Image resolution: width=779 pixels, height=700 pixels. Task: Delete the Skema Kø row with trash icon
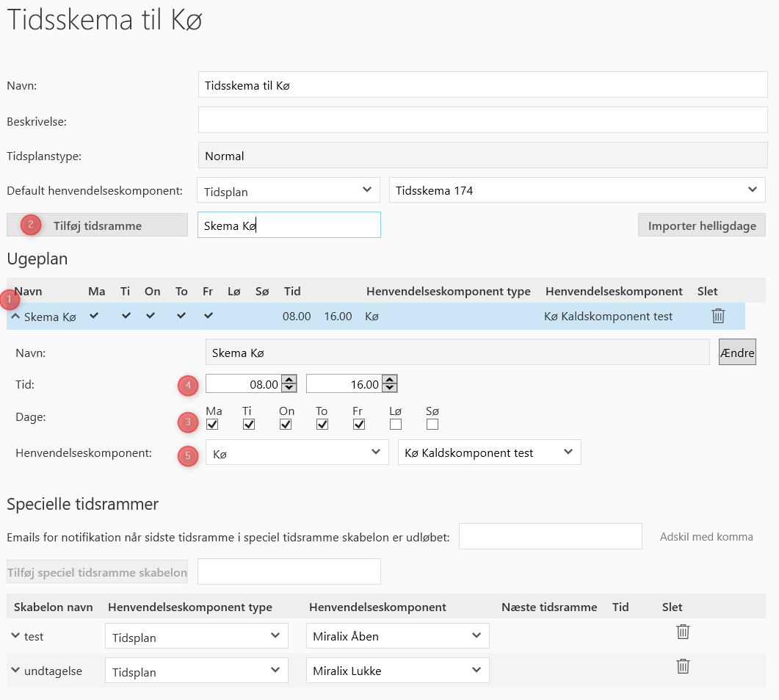(718, 316)
